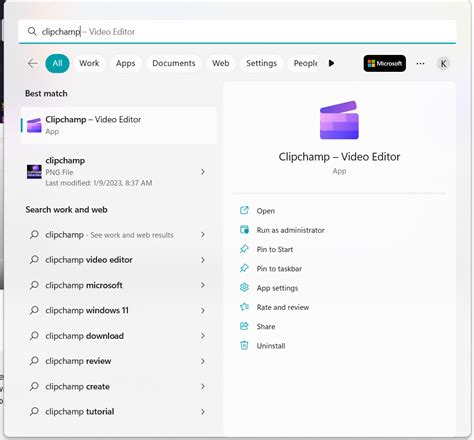
Task: Click the trash icon beside Uninstall
Action: click(244, 345)
